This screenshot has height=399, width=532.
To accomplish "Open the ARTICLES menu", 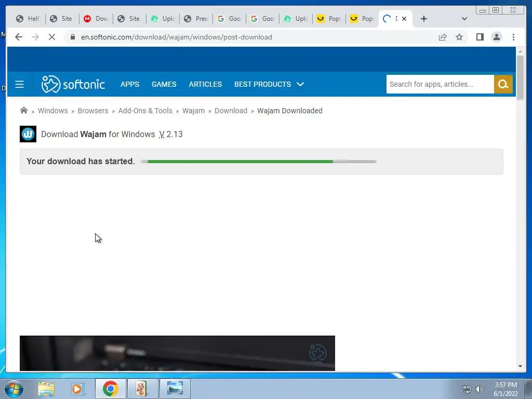I will [205, 84].
